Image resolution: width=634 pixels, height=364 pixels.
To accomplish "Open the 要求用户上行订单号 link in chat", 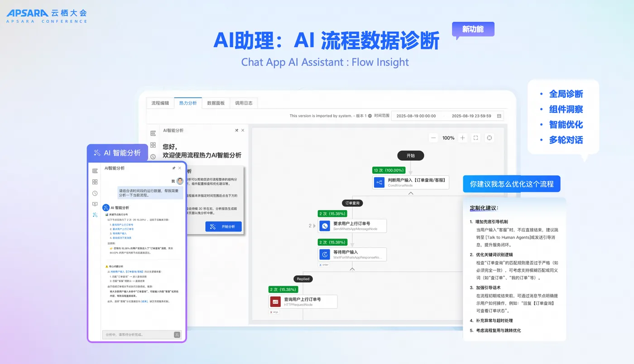I will pyautogui.click(x=123, y=229).
